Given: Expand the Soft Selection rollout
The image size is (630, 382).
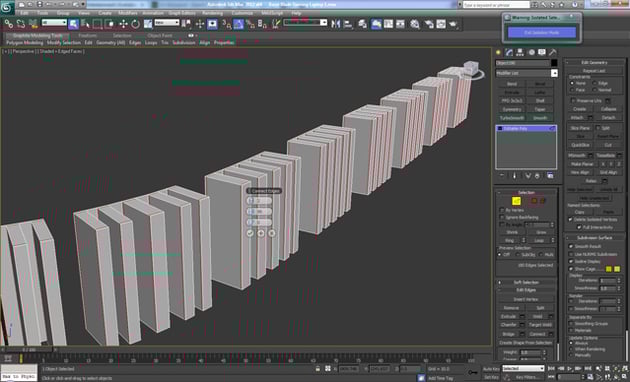Looking at the screenshot, I should (526, 282).
